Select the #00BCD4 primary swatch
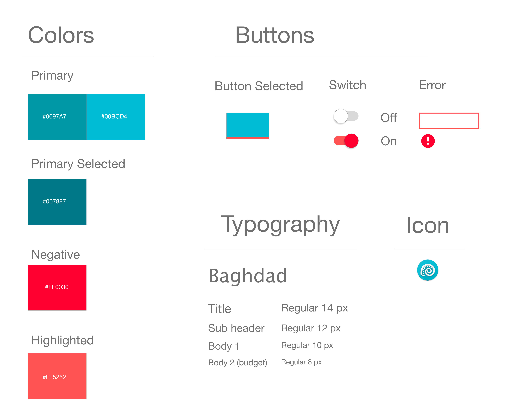This screenshot has width=507, height=420. pos(116,117)
